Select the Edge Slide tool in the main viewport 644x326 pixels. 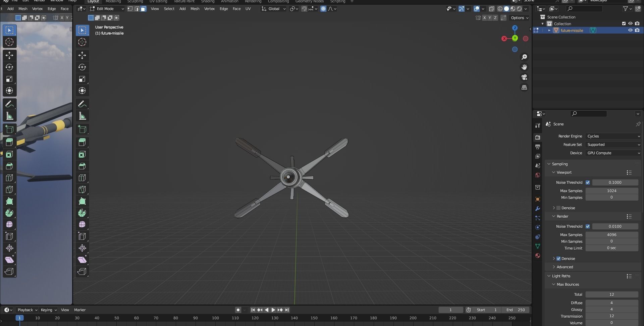(x=82, y=236)
